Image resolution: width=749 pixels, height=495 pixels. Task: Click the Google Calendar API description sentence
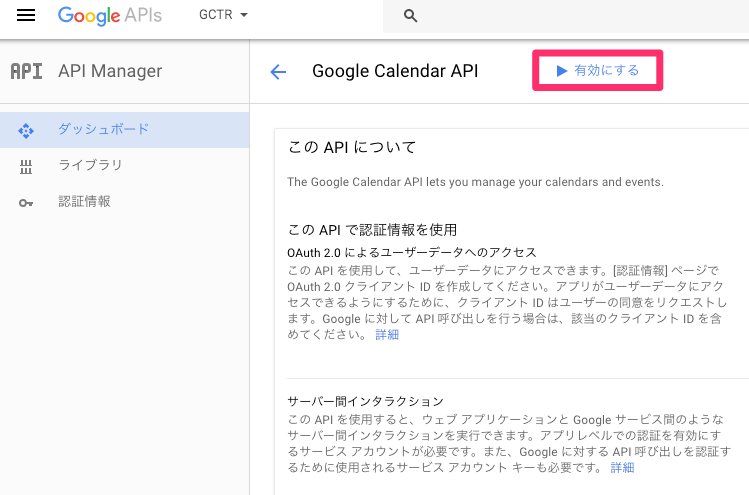coord(475,182)
